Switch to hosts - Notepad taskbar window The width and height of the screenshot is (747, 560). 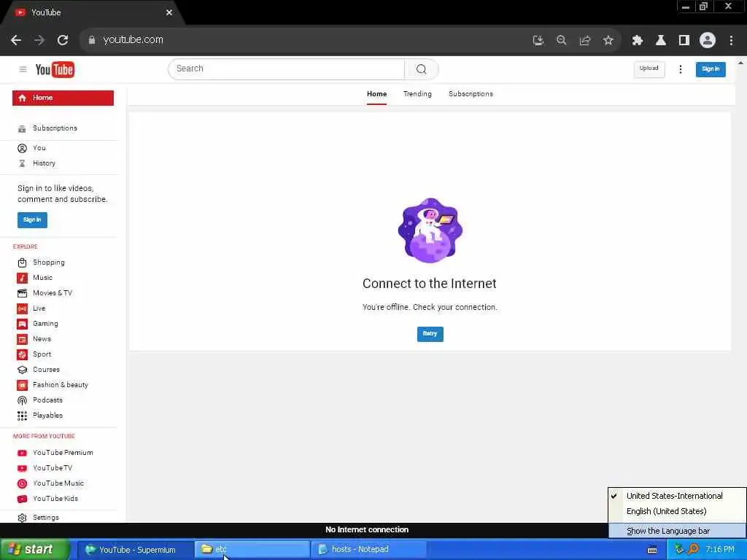368,550
